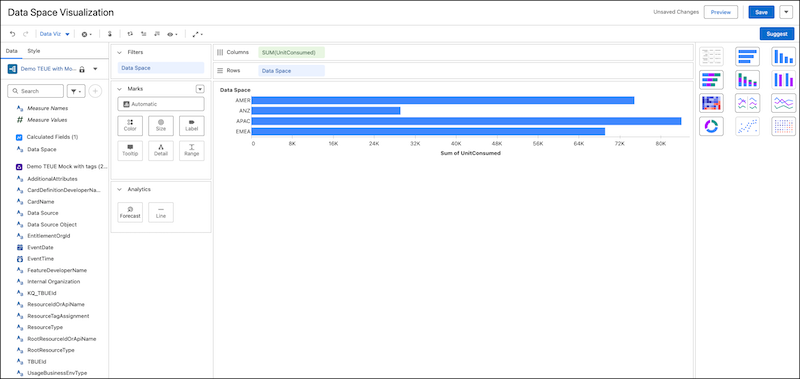
Task: Select the CardName field
Action: coord(40,201)
